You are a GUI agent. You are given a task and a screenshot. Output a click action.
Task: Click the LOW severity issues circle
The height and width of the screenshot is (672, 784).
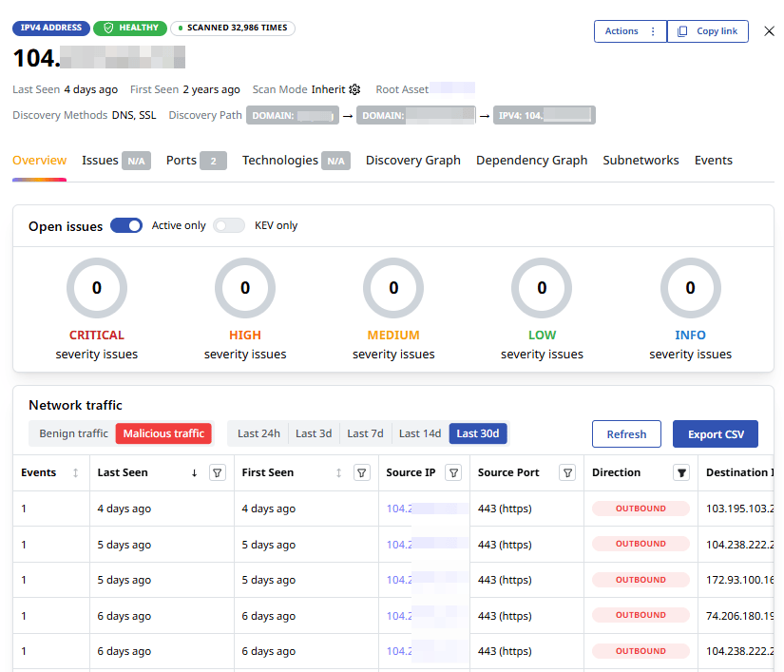pyautogui.click(x=542, y=288)
